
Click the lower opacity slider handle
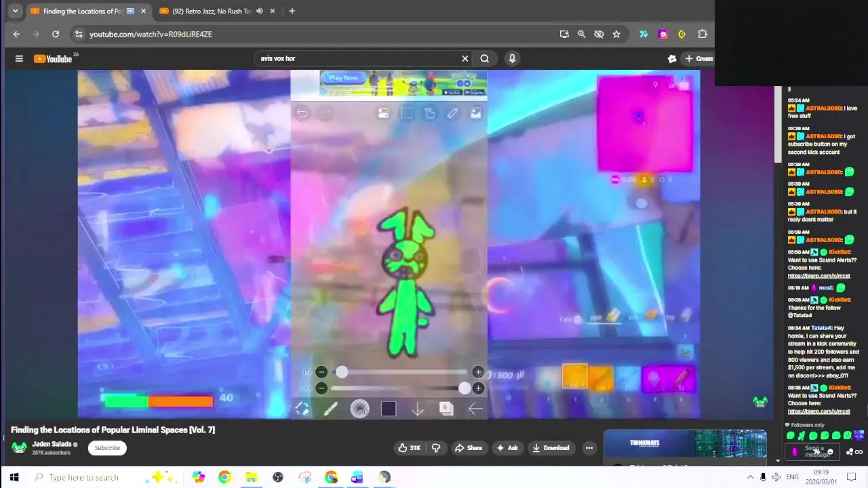point(465,388)
